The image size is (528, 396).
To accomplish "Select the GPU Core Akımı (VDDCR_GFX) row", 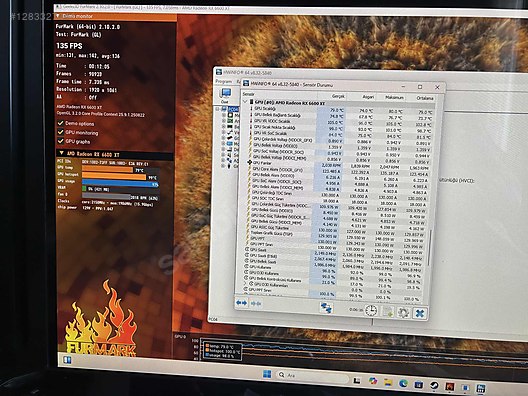I will pyautogui.click(x=338, y=171).
